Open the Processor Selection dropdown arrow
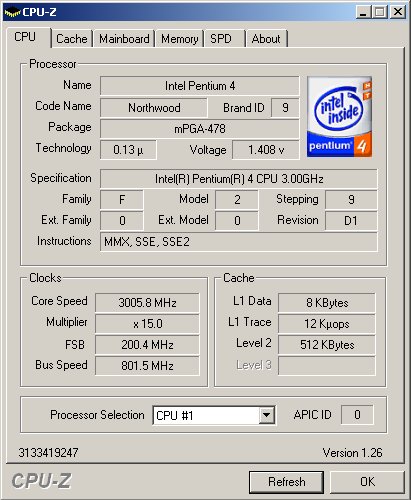Image resolution: width=411 pixels, height=500 pixels. 266,415
